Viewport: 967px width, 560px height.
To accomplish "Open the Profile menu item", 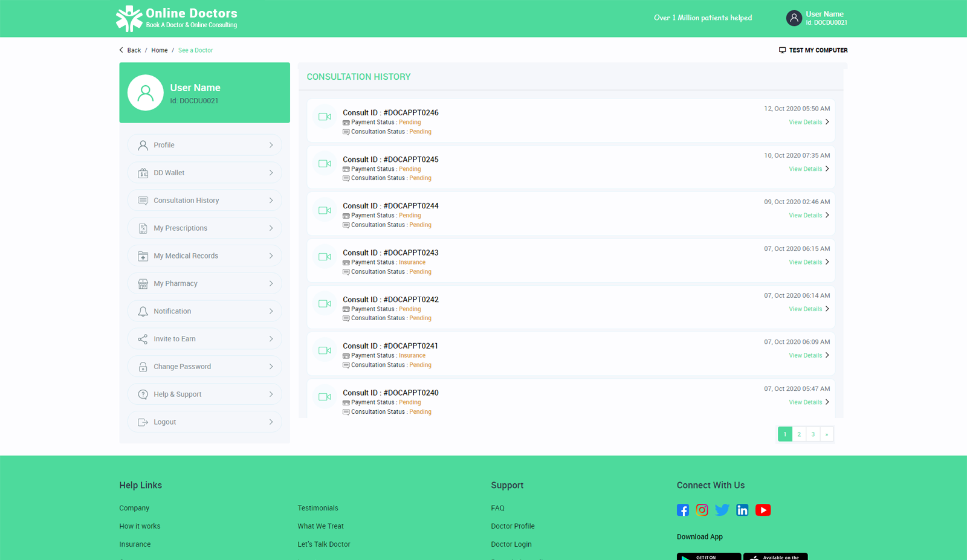I will click(x=205, y=145).
